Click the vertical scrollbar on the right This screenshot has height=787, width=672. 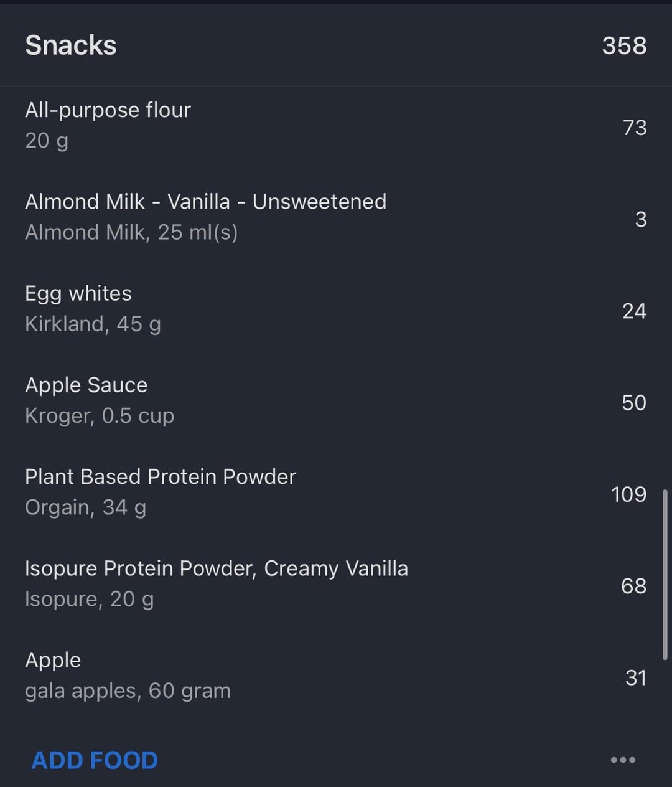tap(665, 574)
